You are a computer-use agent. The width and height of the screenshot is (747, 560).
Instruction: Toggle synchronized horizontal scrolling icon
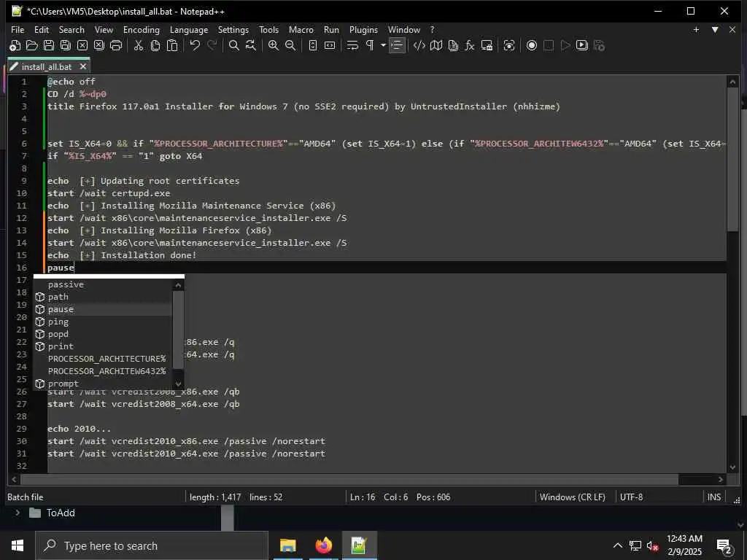pyautogui.click(x=330, y=46)
